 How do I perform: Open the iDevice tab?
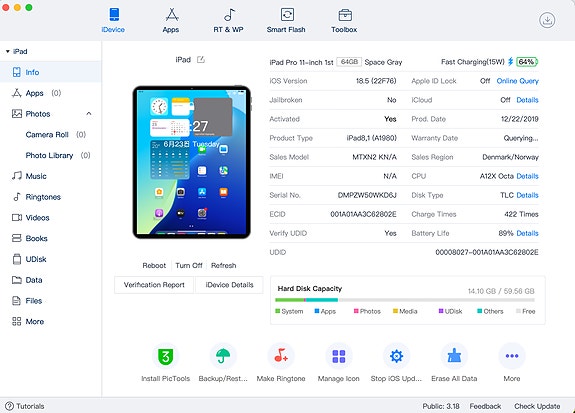[113, 20]
